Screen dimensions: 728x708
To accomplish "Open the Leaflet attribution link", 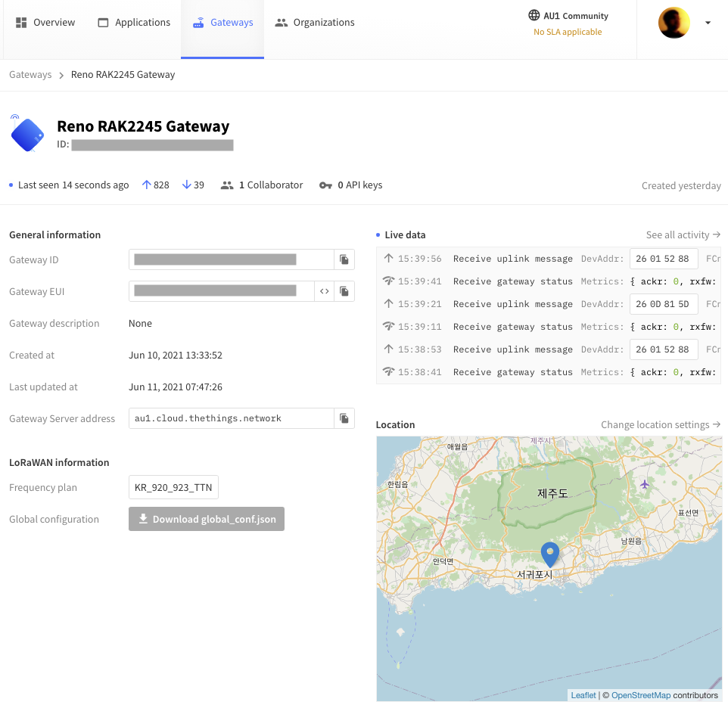I will click(x=583, y=695).
